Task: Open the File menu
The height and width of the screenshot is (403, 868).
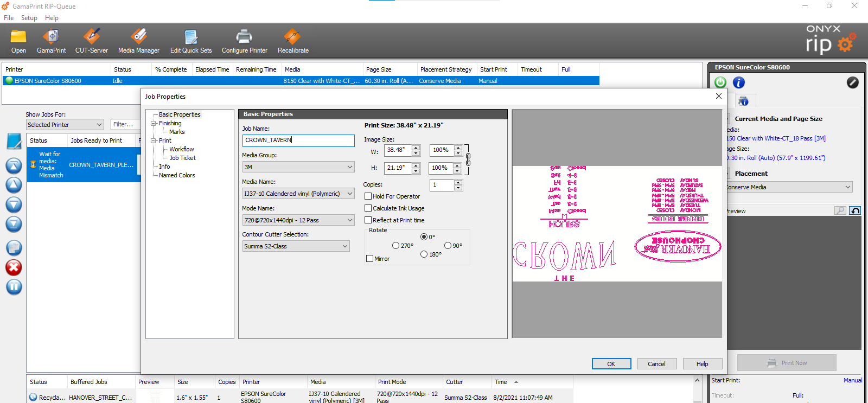Action: [9, 18]
